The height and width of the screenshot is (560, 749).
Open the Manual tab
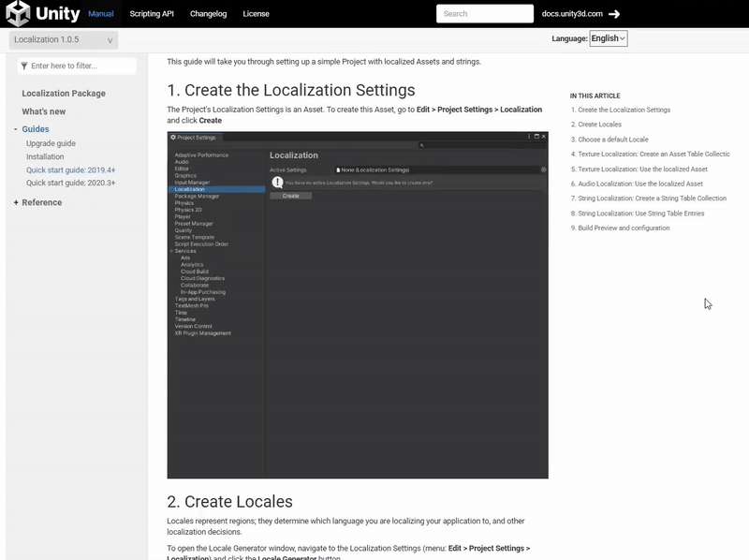[x=101, y=14]
